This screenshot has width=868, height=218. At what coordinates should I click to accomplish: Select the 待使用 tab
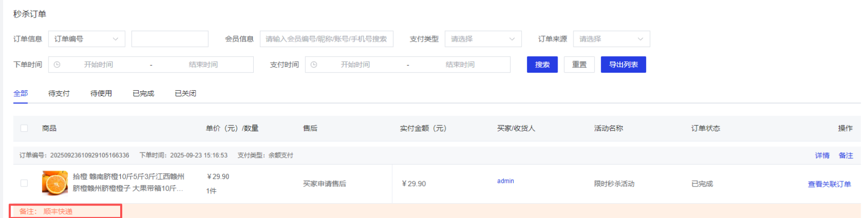click(101, 93)
